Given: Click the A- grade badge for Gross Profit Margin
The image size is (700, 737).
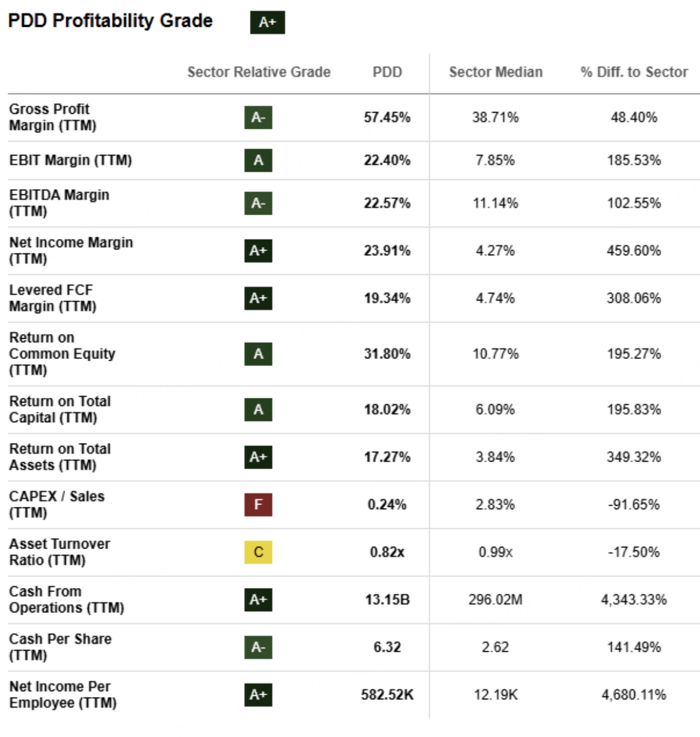Looking at the screenshot, I should (x=258, y=117).
